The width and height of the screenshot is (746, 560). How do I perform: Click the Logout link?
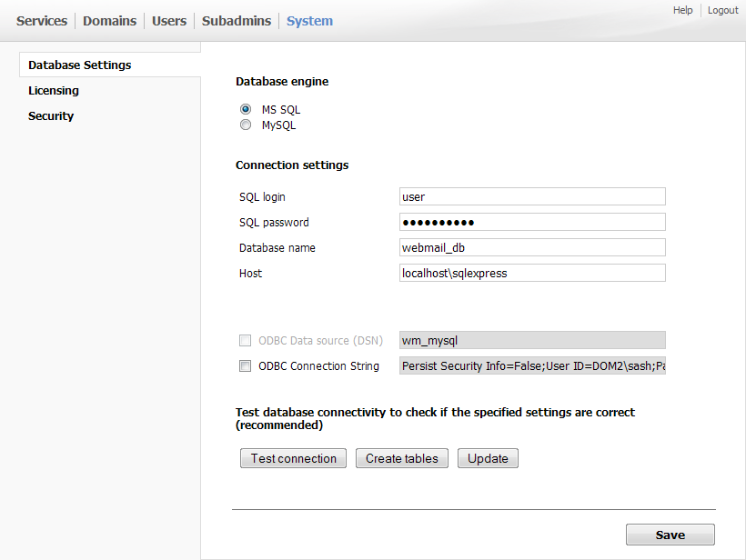pos(723,10)
